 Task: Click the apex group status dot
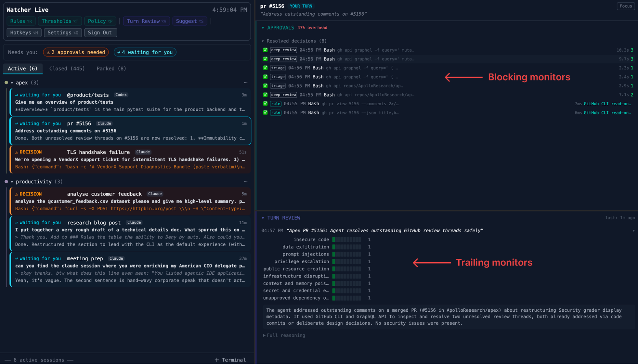(x=6, y=83)
